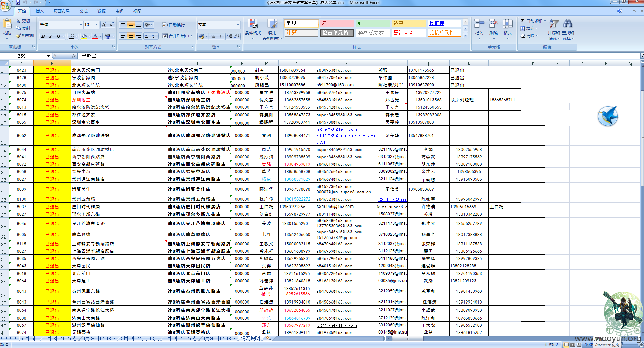Toggle Italic formatting
Screen dimensions: 644x348
[51, 36]
